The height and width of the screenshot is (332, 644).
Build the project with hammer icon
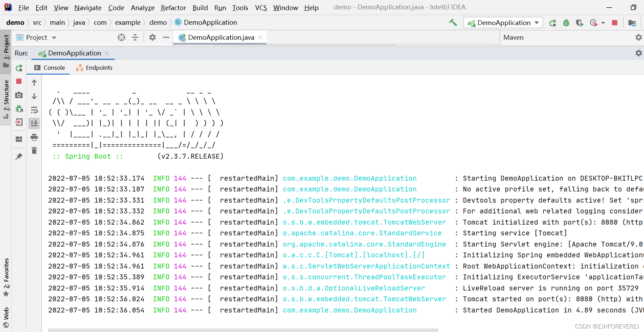coord(453,23)
